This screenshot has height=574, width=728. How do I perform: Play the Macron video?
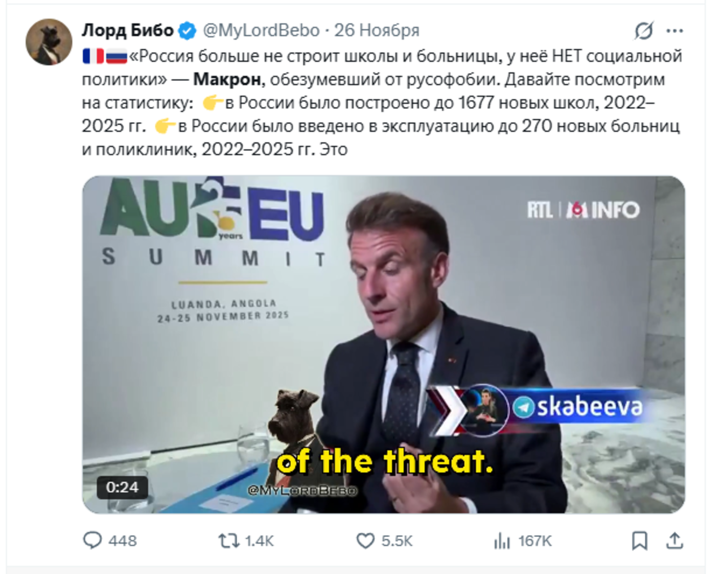click(x=384, y=344)
